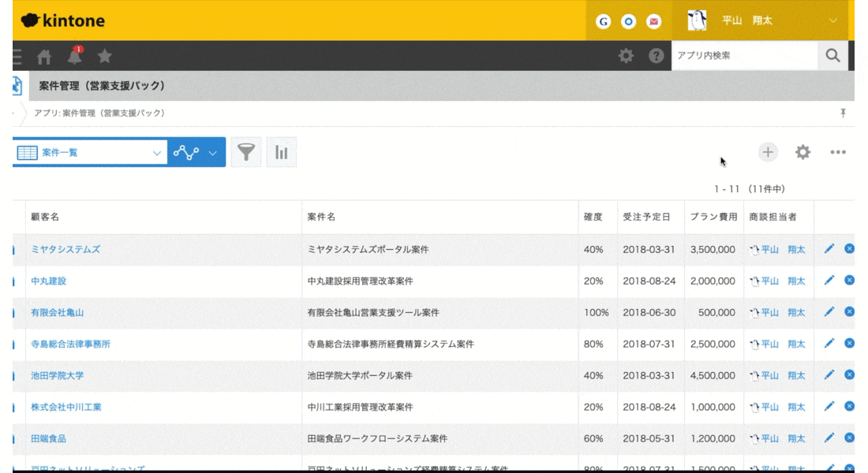
Task: Delete the 中丸建設 row
Action: (x=849, y=281)
